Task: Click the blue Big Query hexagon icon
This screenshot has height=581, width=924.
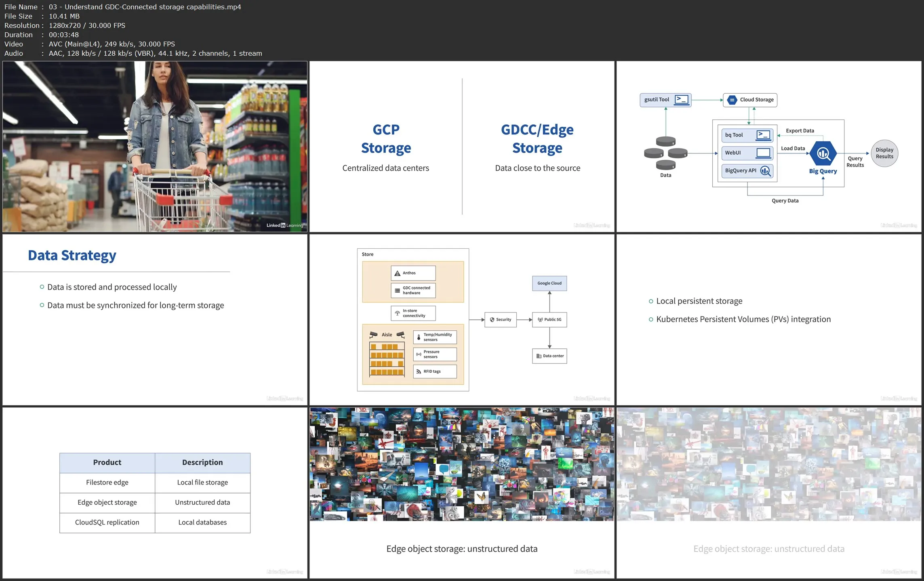Action: click(823, 153)
